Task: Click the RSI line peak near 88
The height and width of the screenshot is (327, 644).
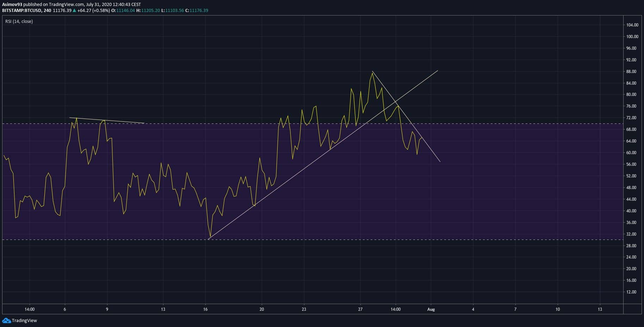Action: click(x=372, y=72)
